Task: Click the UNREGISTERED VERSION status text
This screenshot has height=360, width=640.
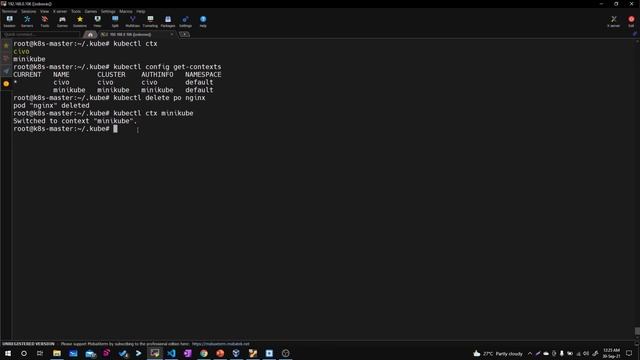Action: [x=28, y=344]
